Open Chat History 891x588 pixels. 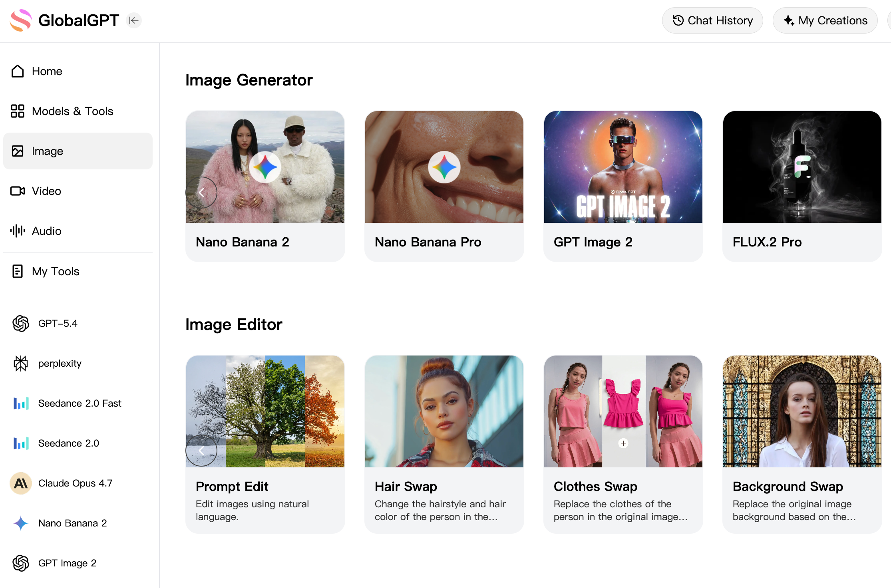(x=712, y=20)
